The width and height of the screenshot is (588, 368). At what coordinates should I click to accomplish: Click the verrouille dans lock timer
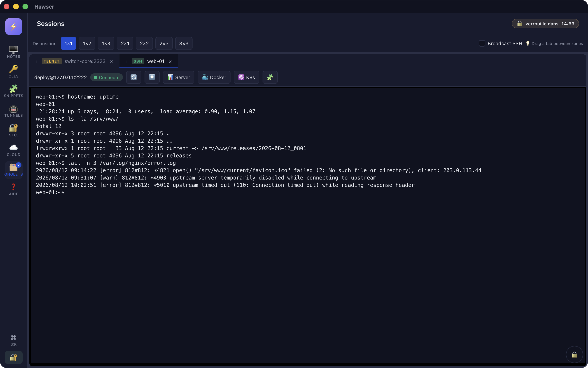545,24
